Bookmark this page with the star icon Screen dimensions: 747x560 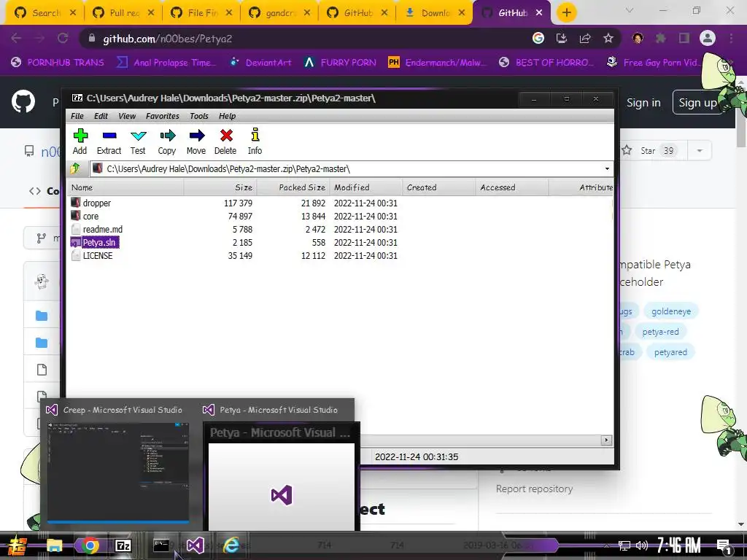click(608, 38)
